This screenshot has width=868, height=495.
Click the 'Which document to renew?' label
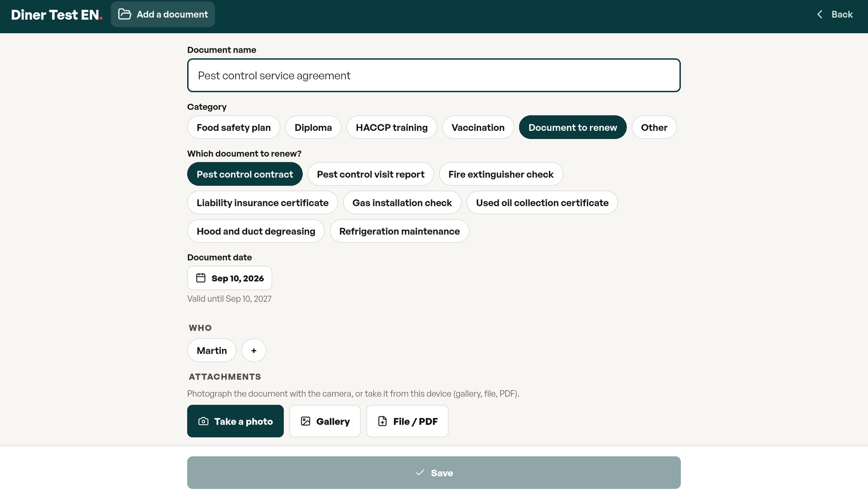[x=244, y=154]
